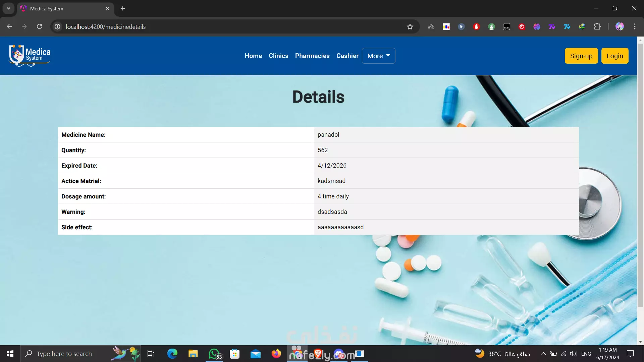Image resolution: width=644 pixels, height=362 pixels.
Task: Expand the More dropdown in navbar
Action: (x=378, y=56)
